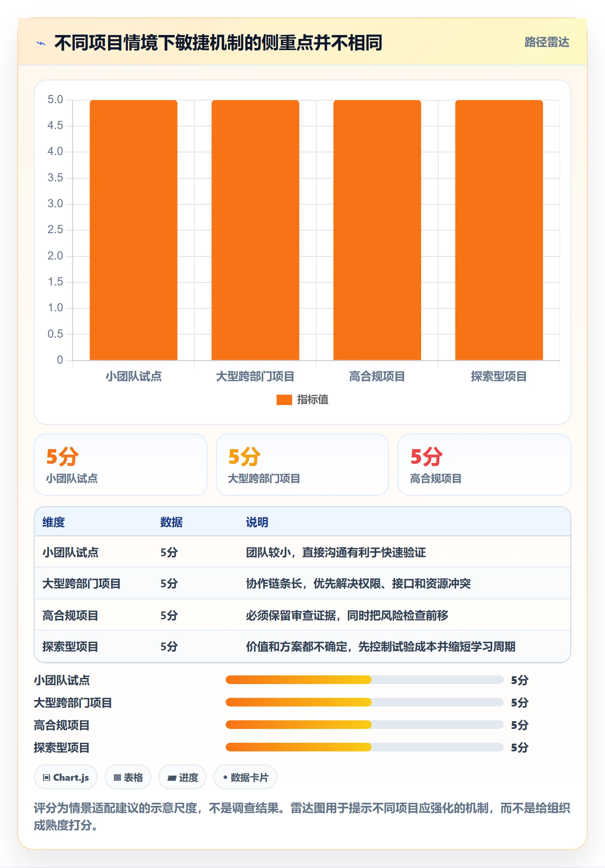The height and width of the screenshot is (868, 605).
Task: Click the 数据卡片 tag
Action: point(245,777)
